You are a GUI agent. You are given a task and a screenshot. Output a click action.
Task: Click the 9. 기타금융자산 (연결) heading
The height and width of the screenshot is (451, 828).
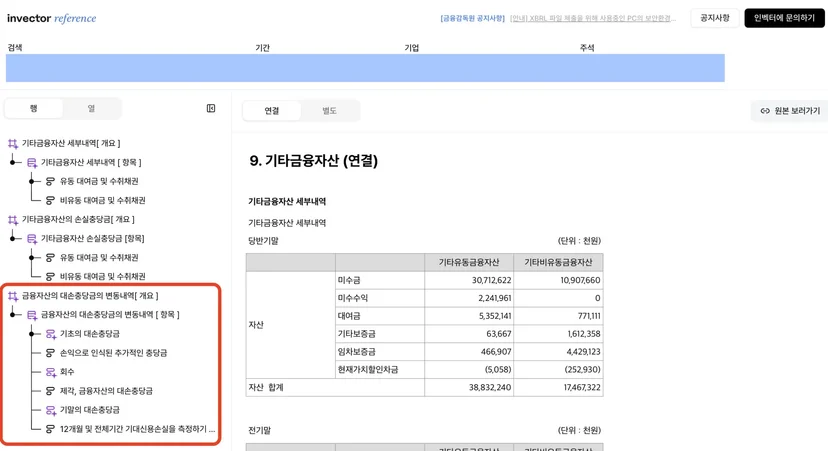[x=313, y=161]
